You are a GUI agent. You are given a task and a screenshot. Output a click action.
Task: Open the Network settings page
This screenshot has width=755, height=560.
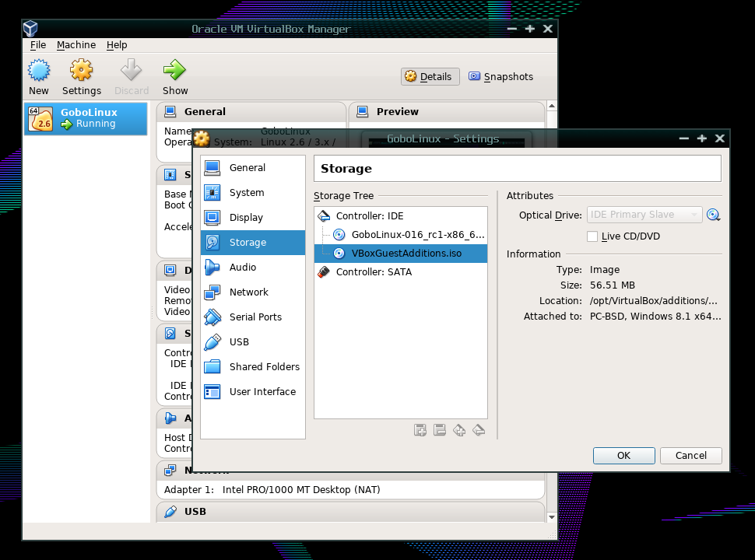coord(248,292)
